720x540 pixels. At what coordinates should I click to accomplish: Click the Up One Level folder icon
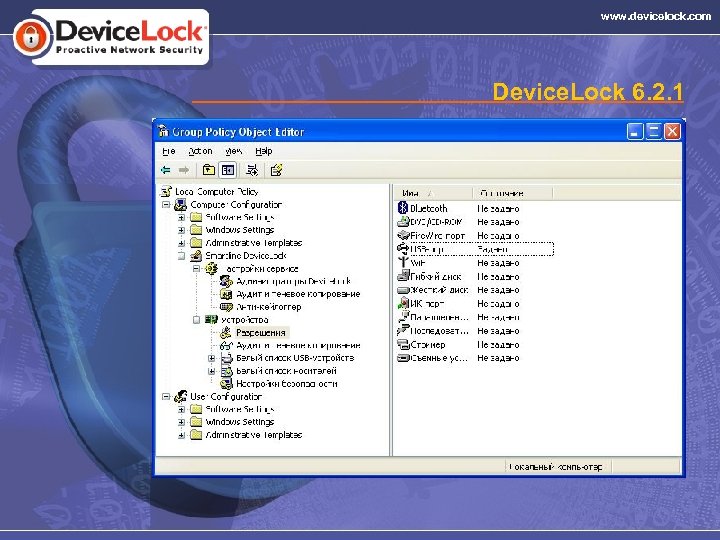coord(209,170)
